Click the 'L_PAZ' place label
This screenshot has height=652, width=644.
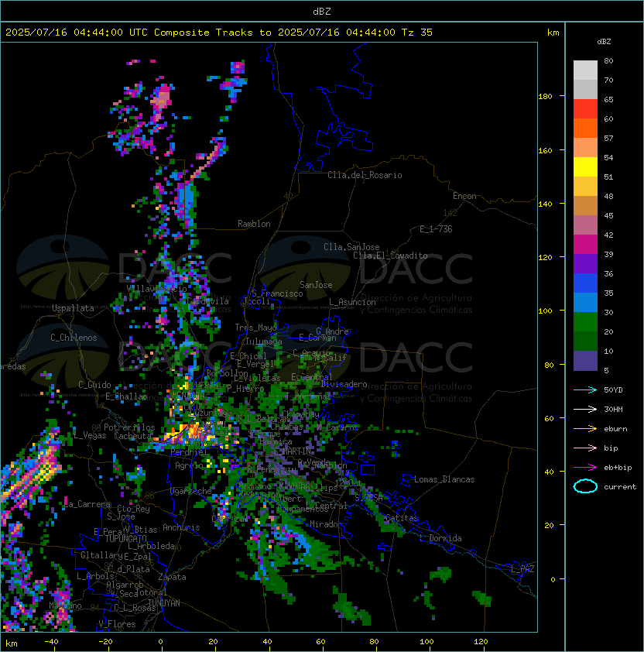522,569
